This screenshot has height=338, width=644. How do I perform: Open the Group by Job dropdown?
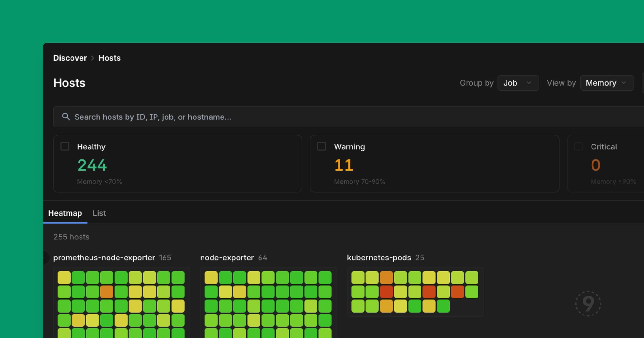(x=518, y=83)
